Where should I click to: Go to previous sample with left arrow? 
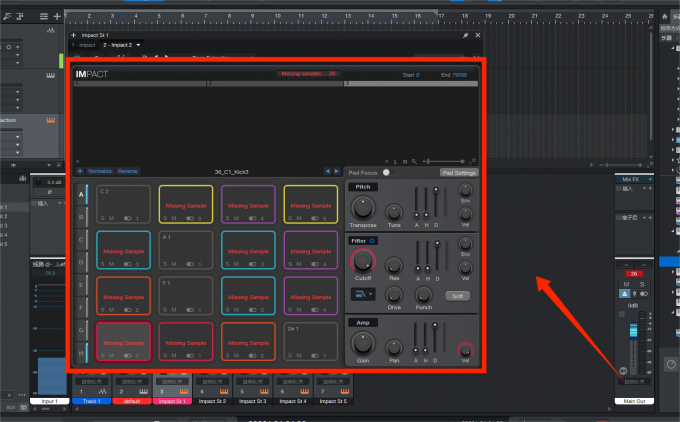[x=327, y=171]
